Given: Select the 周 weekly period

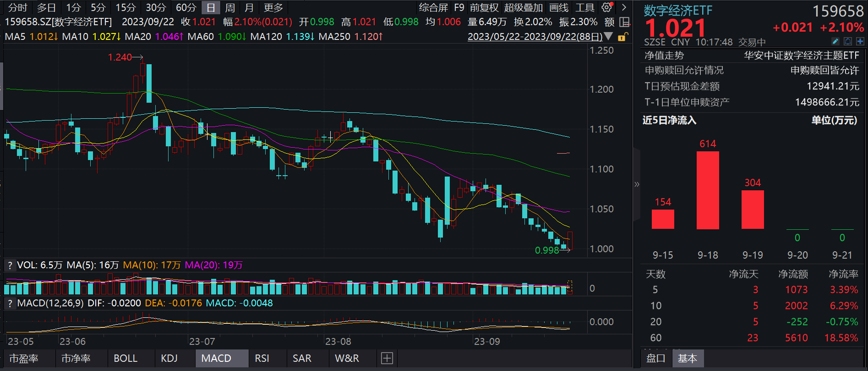Looking at the screenshot, I should click(230, 8).
